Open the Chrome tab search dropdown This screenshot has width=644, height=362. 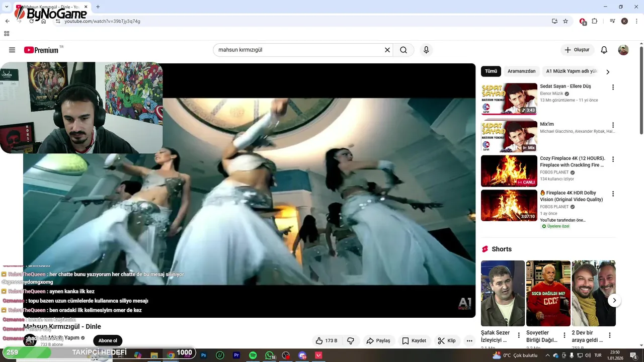point(7,7)
